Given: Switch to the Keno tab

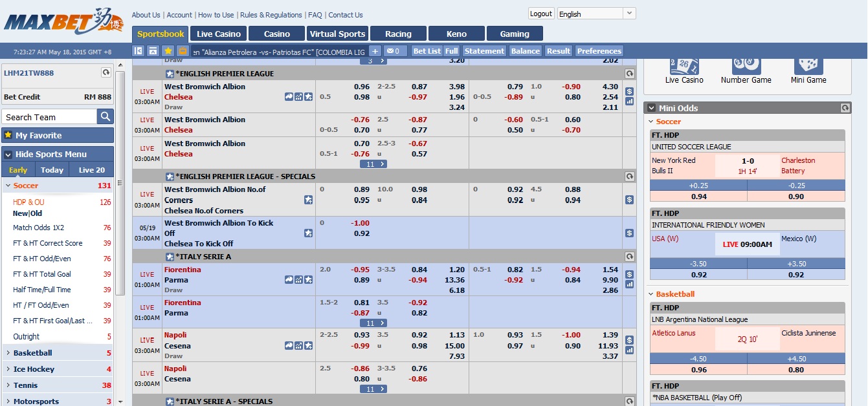Looking at the screenshot, I should [456, 34].
